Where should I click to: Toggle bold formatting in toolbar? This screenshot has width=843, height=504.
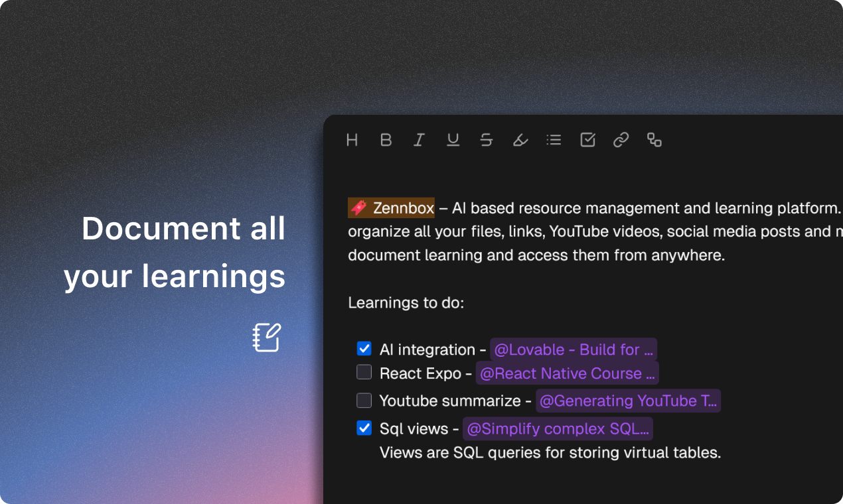[x=386, y=140]
